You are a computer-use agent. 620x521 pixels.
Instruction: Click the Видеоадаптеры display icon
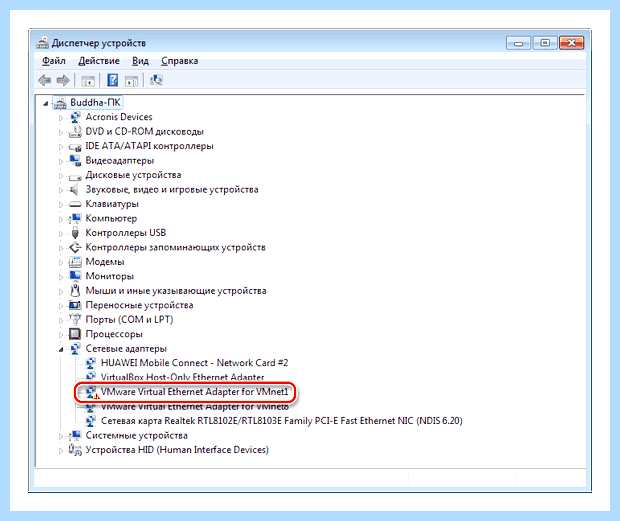[75, 160]
